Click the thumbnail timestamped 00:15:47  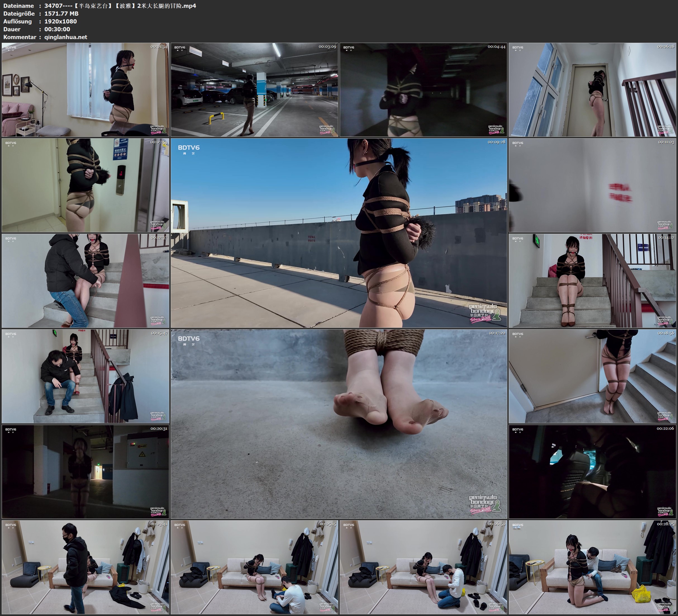point(85,376)
